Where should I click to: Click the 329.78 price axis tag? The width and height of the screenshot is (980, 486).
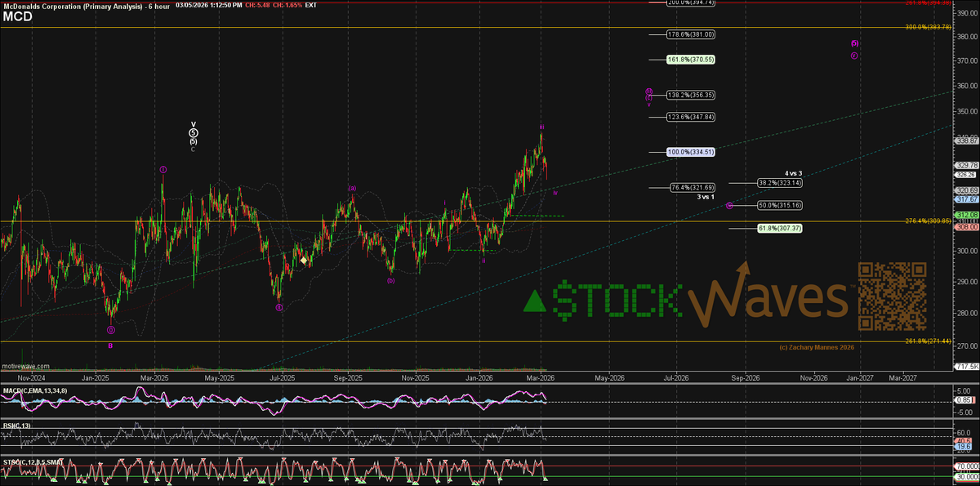pos(966,165)
